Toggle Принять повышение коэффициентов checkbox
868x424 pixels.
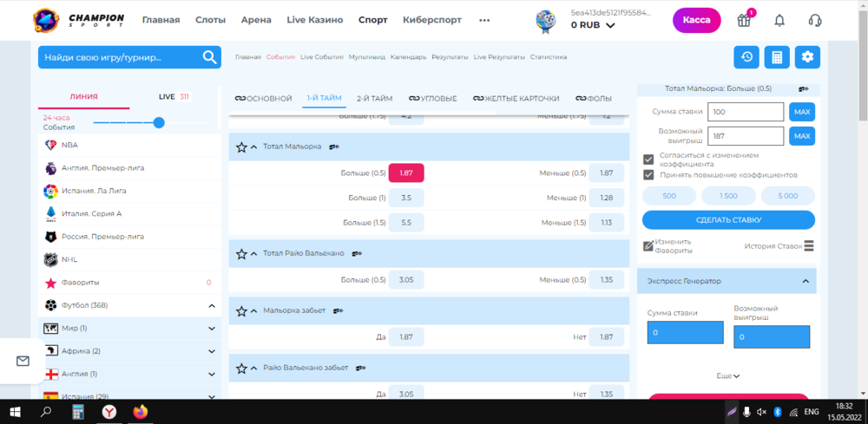click(648, 174)
